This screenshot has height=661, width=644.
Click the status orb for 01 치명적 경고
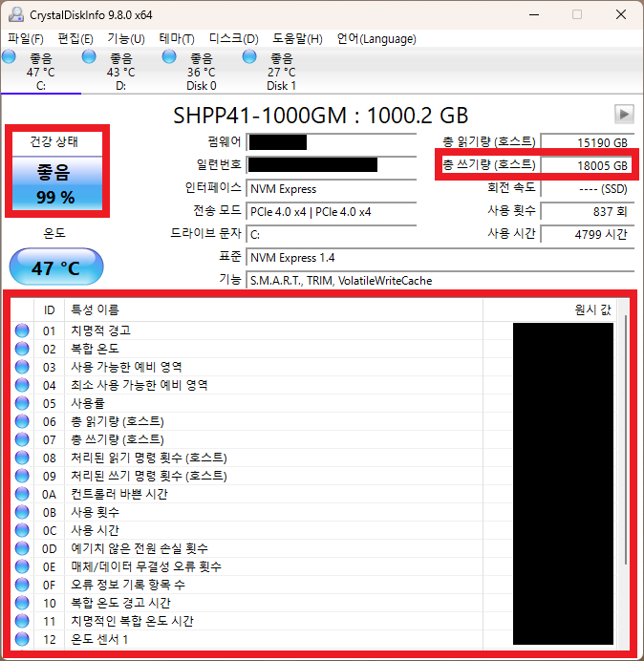pos(22,330)
